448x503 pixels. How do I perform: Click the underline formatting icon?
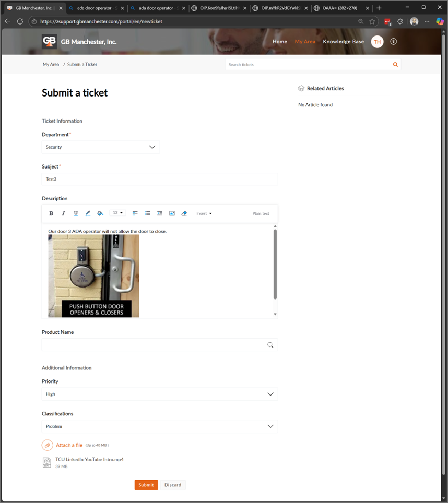[76, 213]
